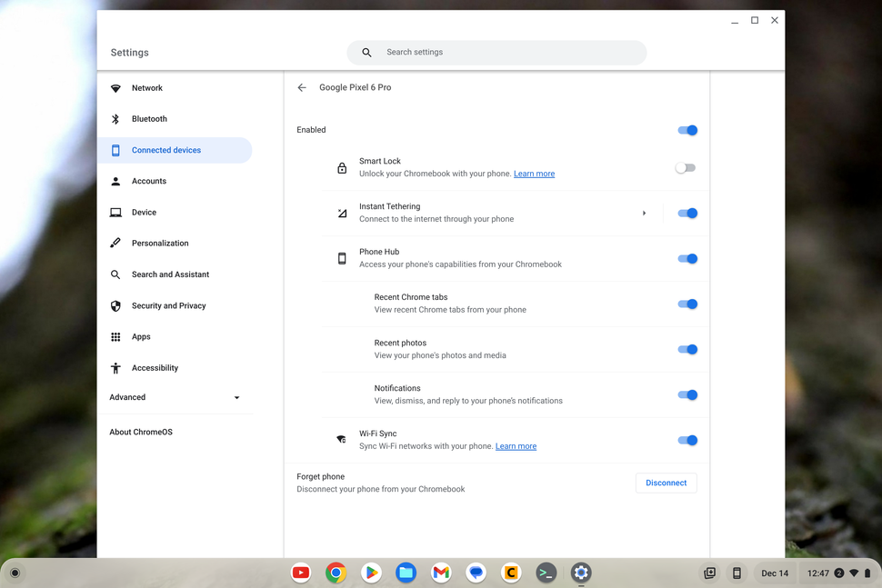Open the Terminal from the shelf
882x588 pixels.
click(x=546, y=573)
